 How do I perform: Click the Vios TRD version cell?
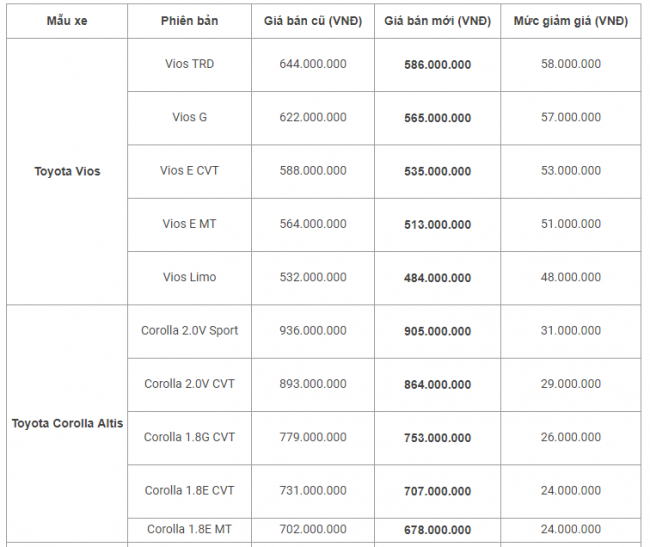tap(189, 64)
